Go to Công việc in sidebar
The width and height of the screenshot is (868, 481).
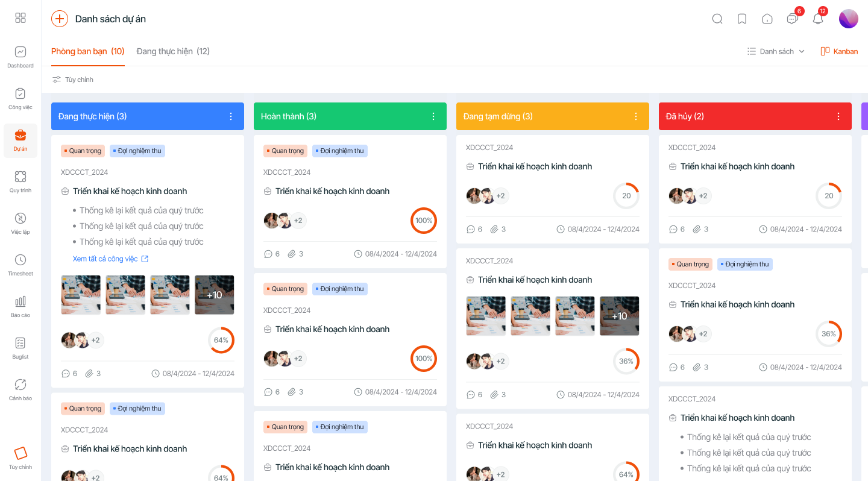(20, 94)
